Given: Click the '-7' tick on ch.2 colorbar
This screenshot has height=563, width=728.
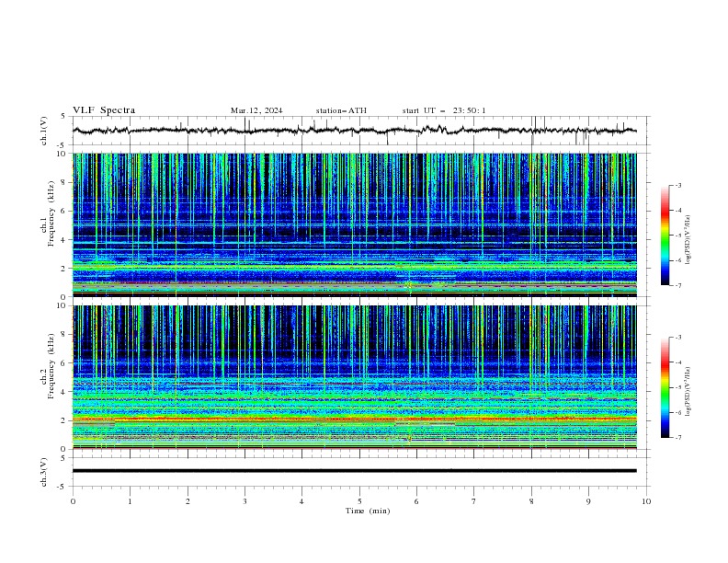Looking at the screenshot, I should coord(678,437).
